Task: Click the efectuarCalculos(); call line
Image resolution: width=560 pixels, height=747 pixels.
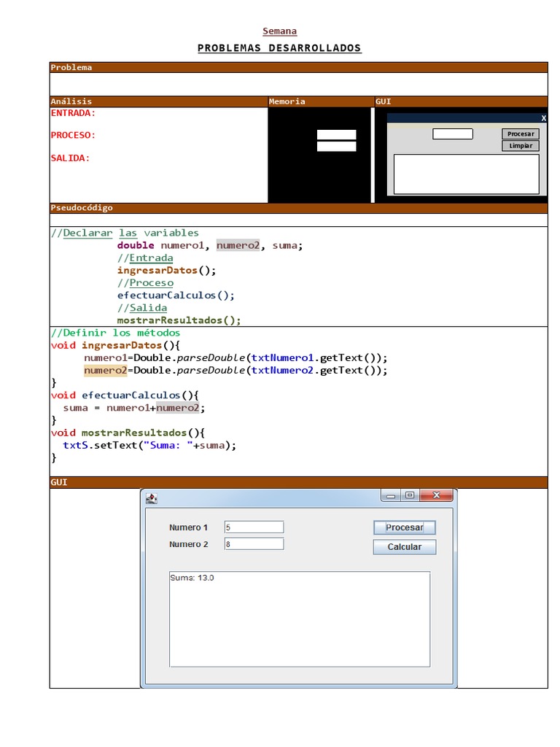Action: click(x=176, y=295)
